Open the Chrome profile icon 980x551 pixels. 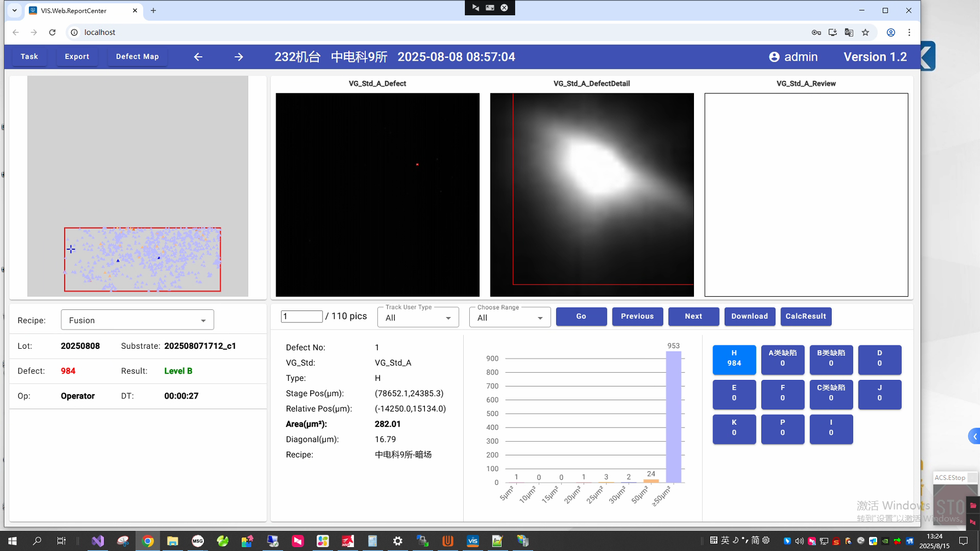[890, 32]
